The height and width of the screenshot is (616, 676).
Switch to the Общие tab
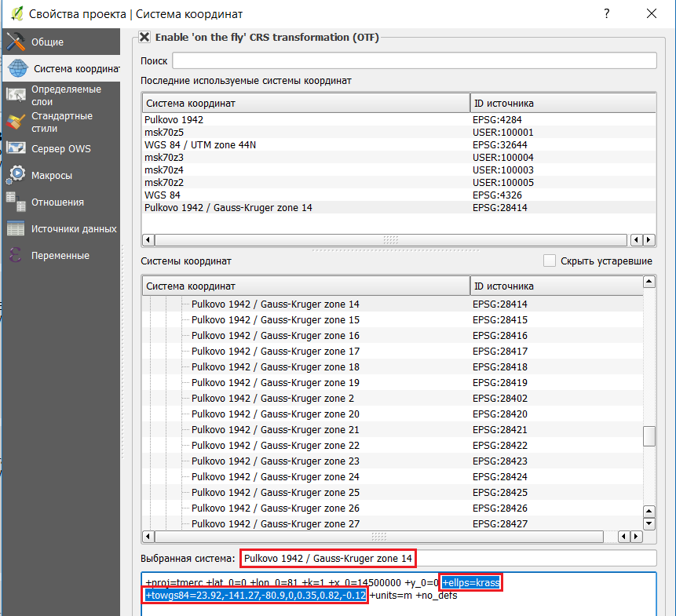[x=61, y=42]
